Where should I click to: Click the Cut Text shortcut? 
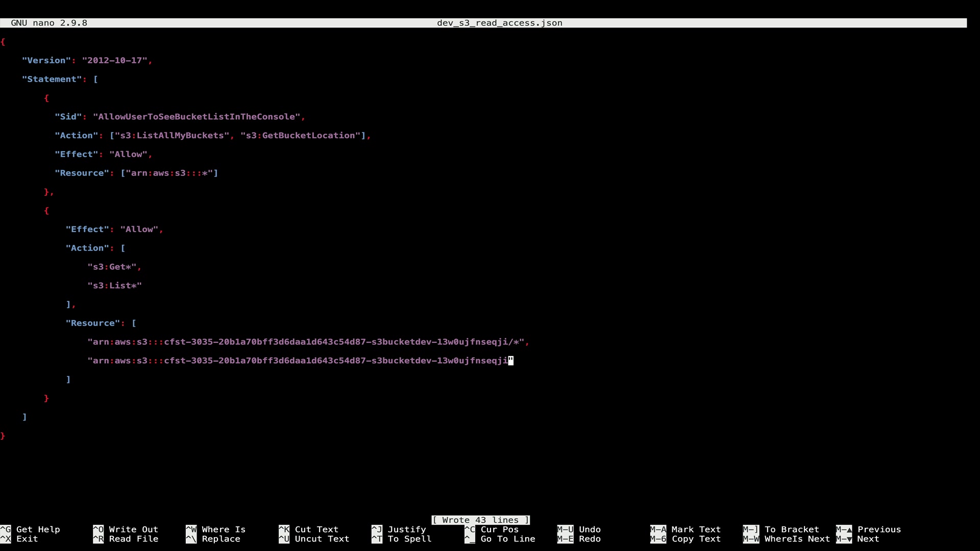click(316, 529)
